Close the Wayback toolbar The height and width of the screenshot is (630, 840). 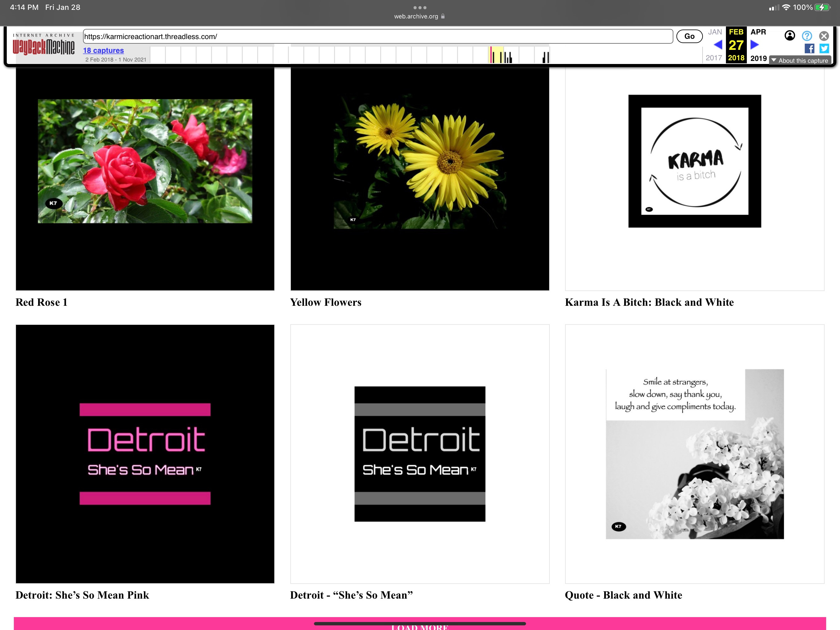tap(824, 36)
